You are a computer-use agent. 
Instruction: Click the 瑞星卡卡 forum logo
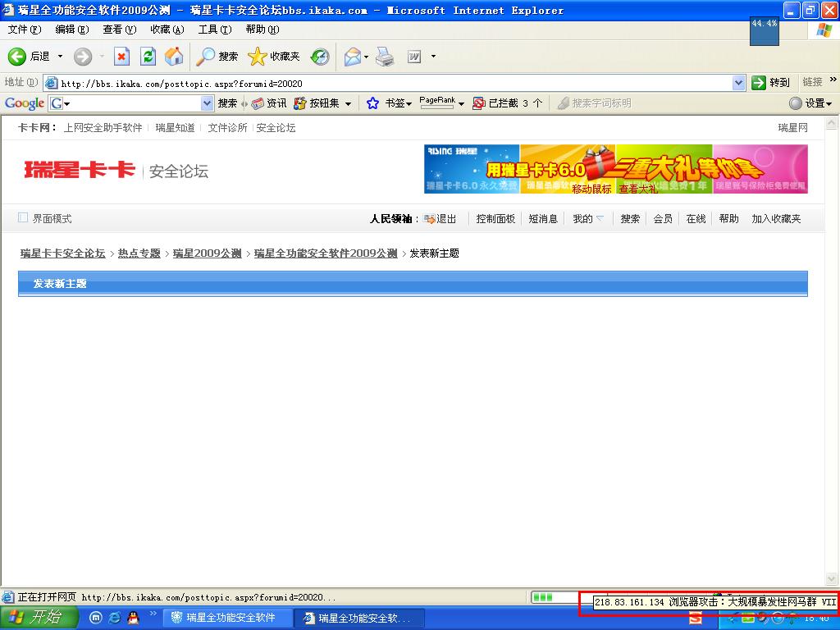tap(80, 170)
